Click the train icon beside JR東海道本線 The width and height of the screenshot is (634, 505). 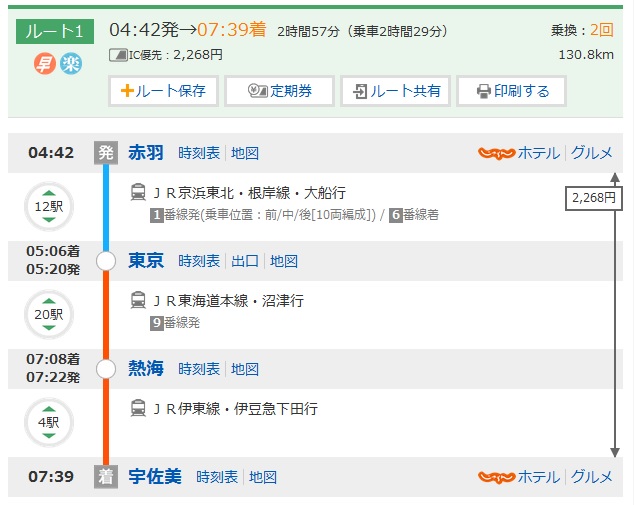tap(138, 300)
